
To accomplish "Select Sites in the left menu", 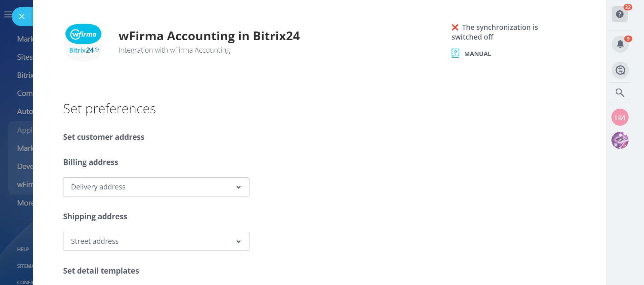I will (x=25, y=57).
